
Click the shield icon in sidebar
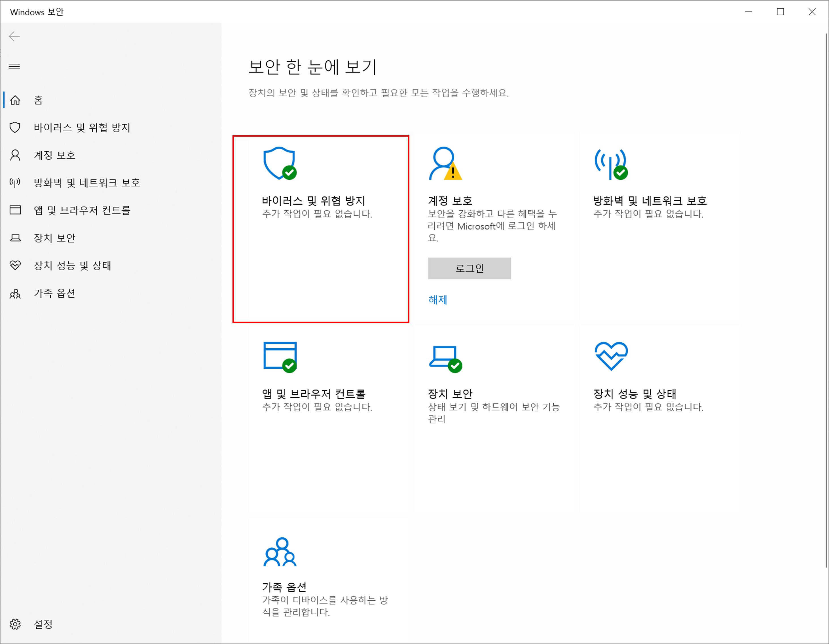point(15,128)
